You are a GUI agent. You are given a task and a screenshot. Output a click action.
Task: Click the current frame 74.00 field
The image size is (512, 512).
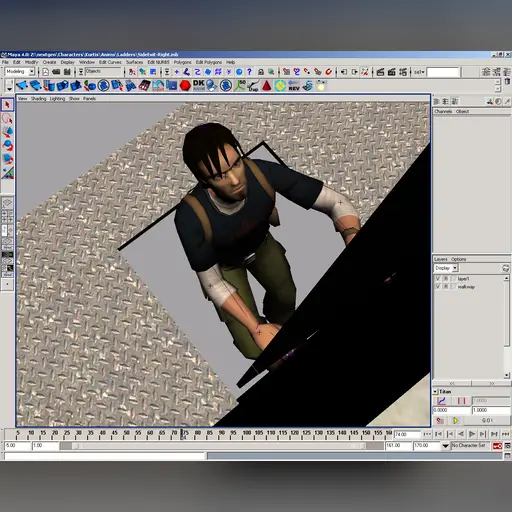(407, 434)
